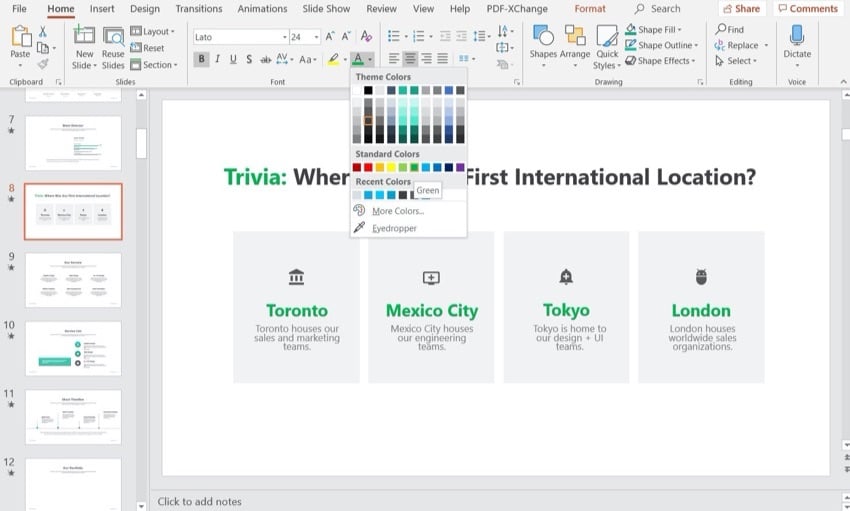Image resolution: width=850 pixels, height=511 pixels.
Task: Toggle Underline formatting
Action: 234,59
